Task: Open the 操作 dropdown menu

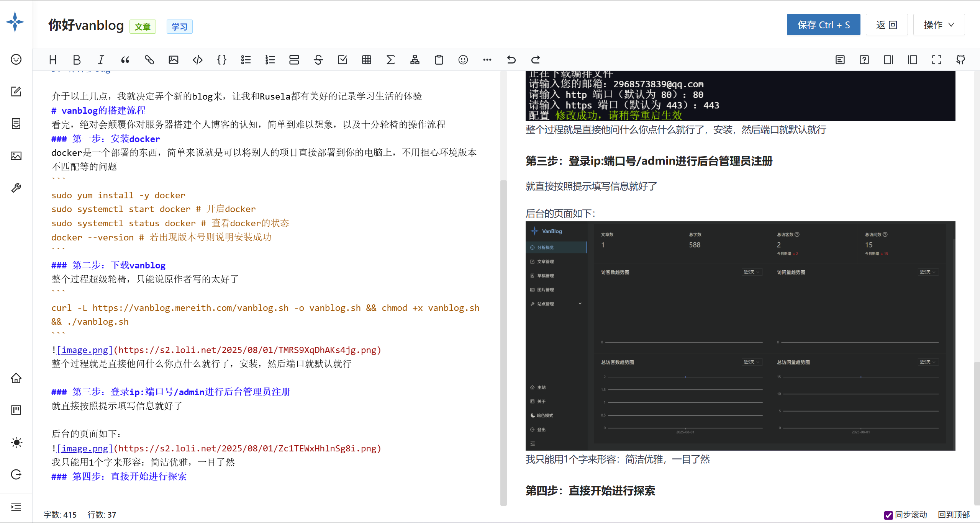Action: pos(939,25)
